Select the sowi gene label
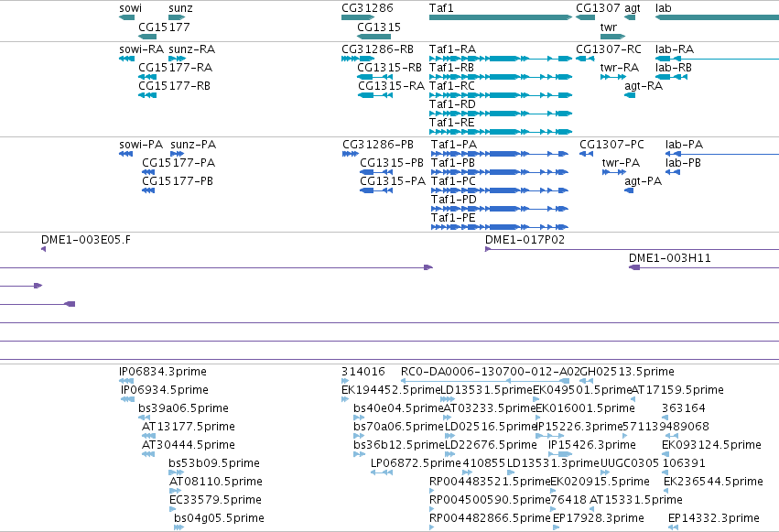Image resolution: width=779 pixels, height=532 pixels. coord(130,8)
